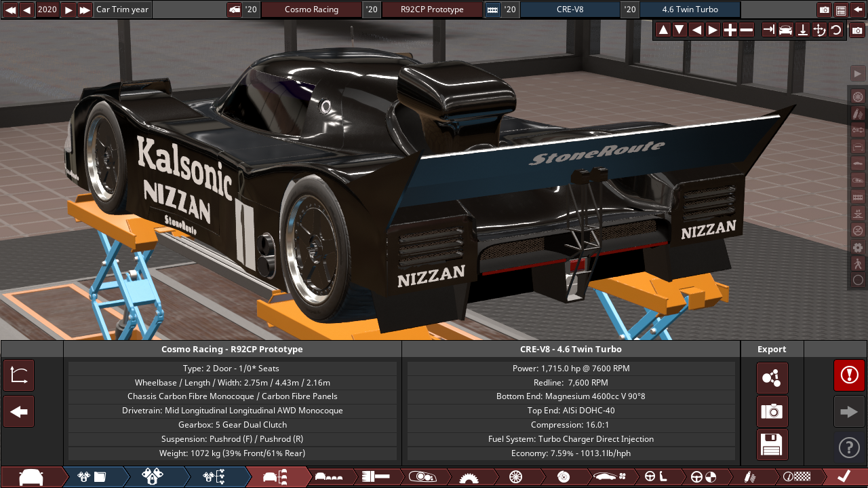Open the list view icon in top bar
Viewport: 868px width, 488px height.
(x=841, y=10)
